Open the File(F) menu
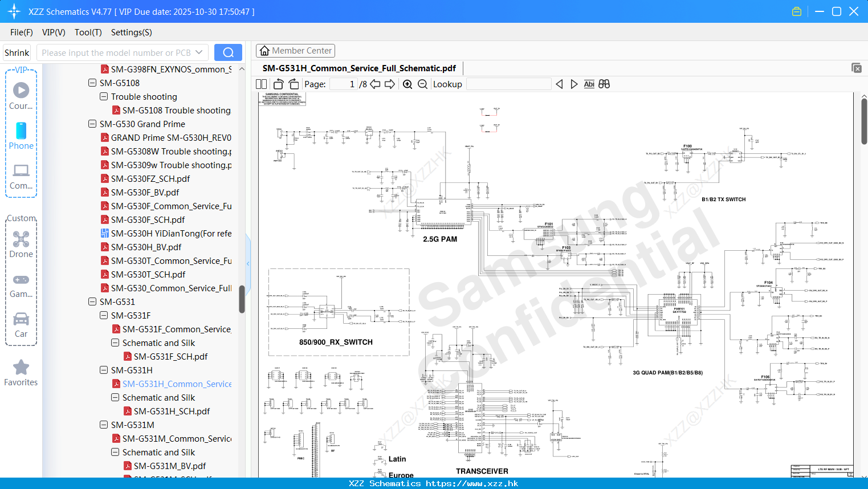The height and width of the screenshot is (489, 868). click(x=22, y=32)
